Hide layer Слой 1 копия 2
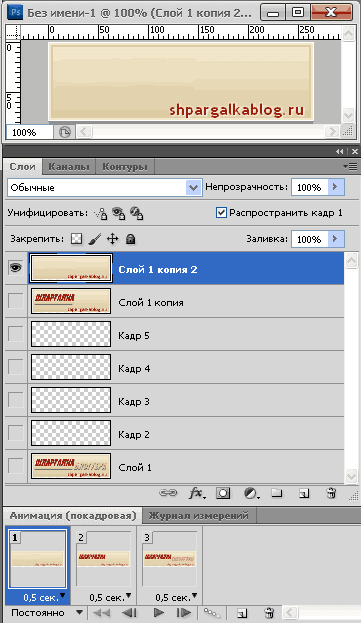The width and height of the screenshot is (361, 623). pos(15,268)
